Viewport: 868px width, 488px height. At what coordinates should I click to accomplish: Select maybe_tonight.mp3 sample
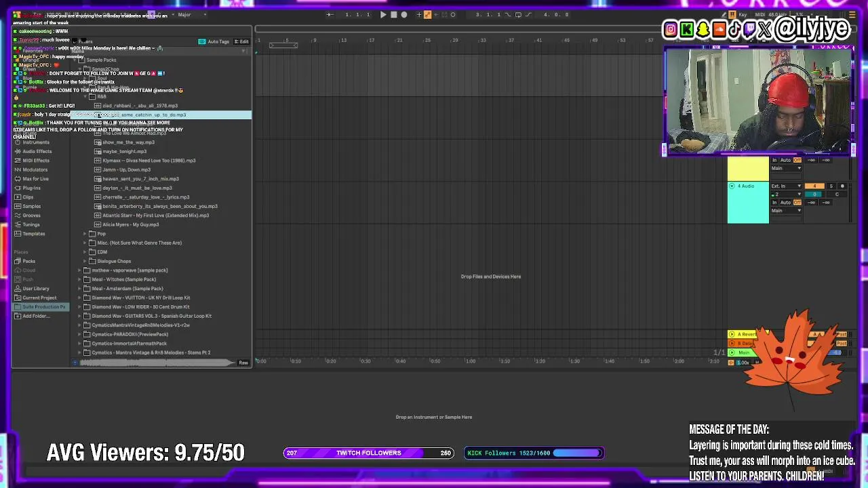pos(124,151)
